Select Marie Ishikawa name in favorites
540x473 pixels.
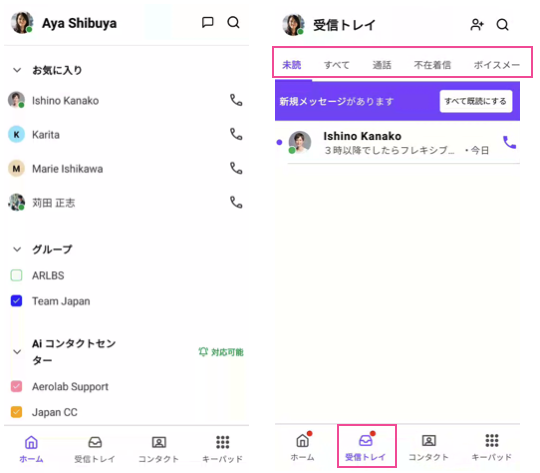(68, 168)
